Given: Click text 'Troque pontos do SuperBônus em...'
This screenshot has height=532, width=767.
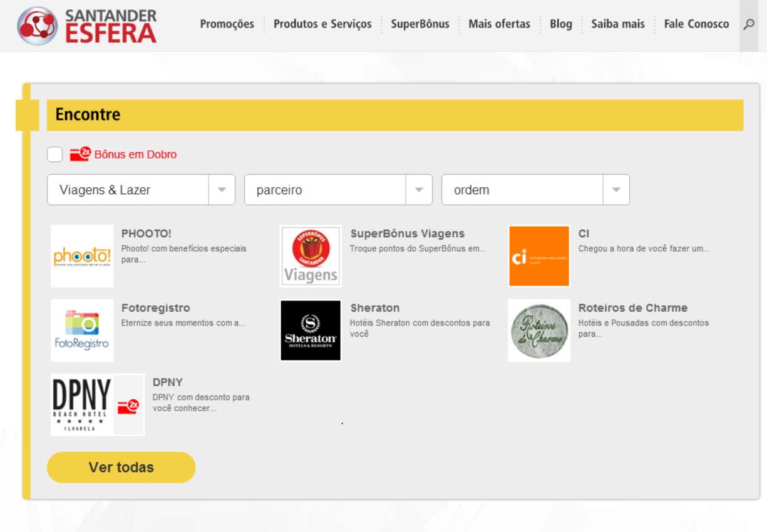Looking at the screenshot, I should [418, 249].
